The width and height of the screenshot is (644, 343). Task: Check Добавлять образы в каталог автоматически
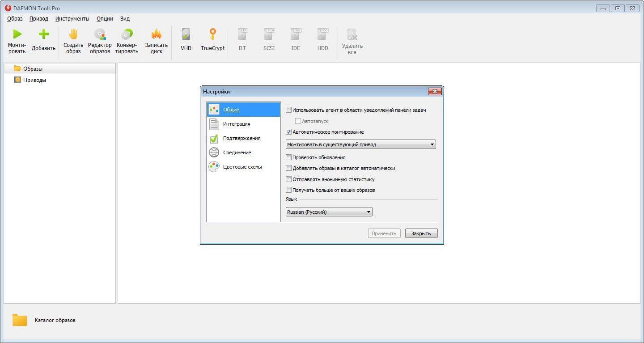tap(288, 168)
